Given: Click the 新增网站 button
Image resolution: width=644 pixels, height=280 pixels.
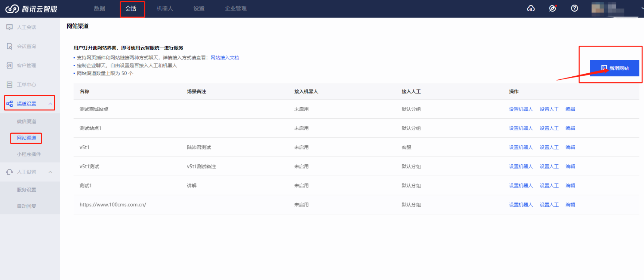Looking at the screenshot, I should 614,68.
